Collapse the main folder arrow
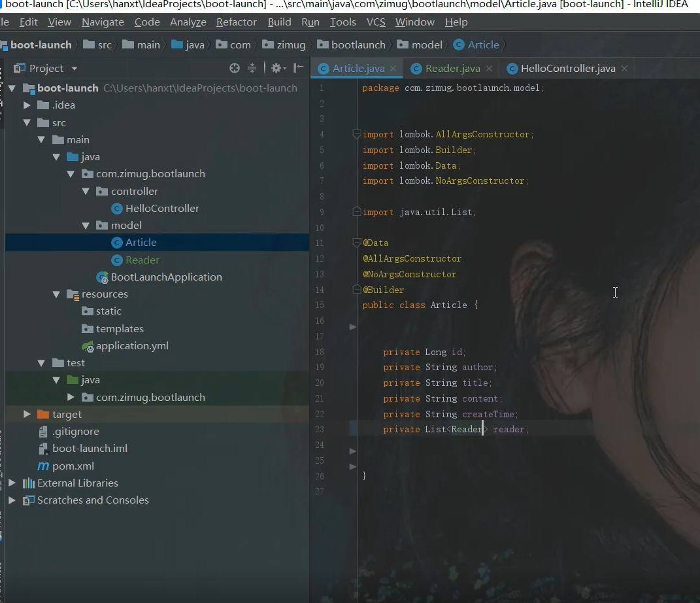 pyautogui.click(x=42, y=139)
